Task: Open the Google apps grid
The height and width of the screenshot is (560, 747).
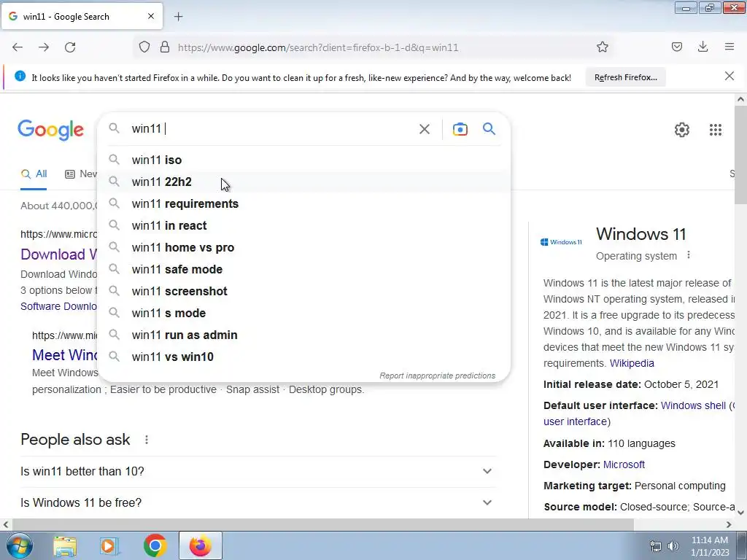Action: (x=715, y=130)
